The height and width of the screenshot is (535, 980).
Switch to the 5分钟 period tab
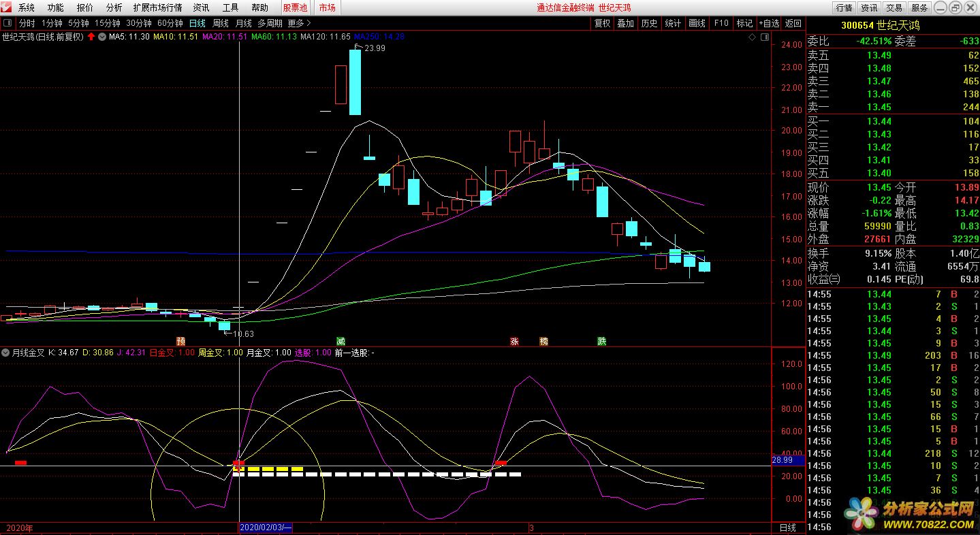(79, 23)
